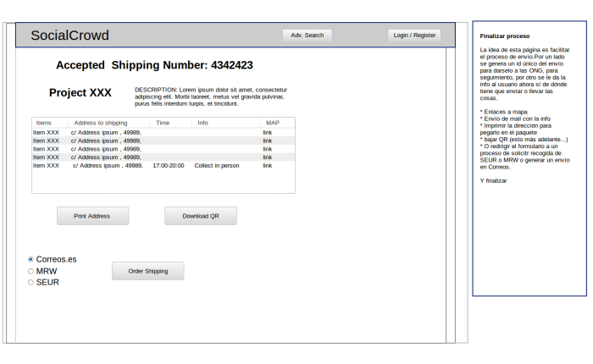Screen dimensions: 593x364
Task: Click the MAP column header
Action: 272,123
